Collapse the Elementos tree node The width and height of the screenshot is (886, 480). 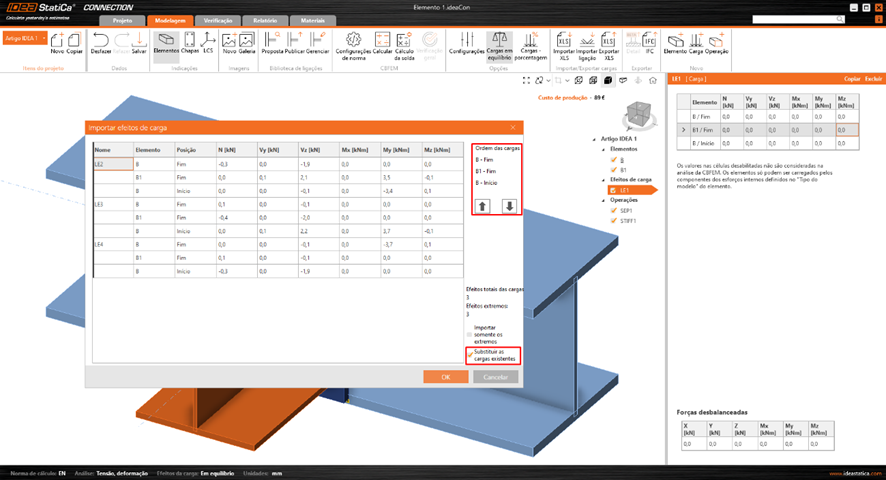click(604, 148)
